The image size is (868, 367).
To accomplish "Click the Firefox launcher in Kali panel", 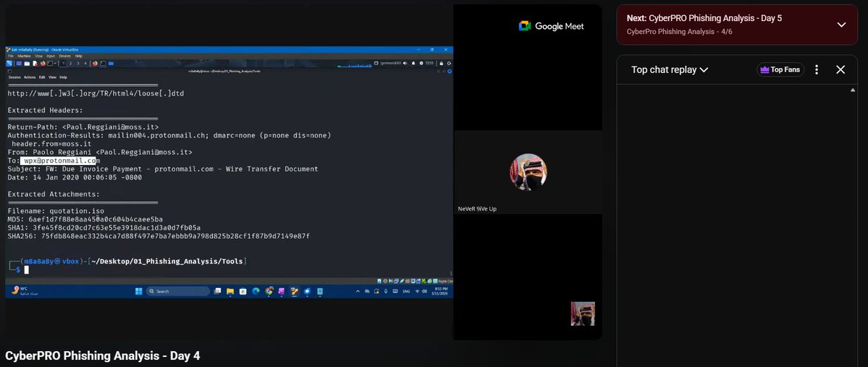I will [x=43, y=64].
